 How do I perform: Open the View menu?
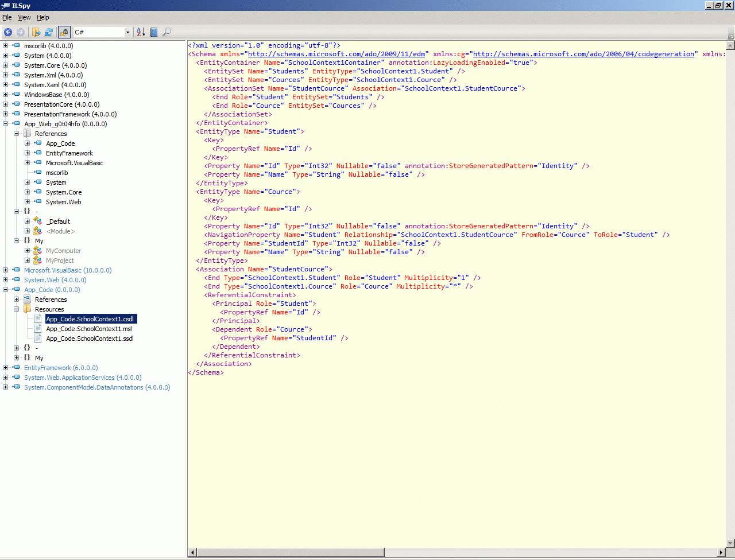click(x=24, y=17)
